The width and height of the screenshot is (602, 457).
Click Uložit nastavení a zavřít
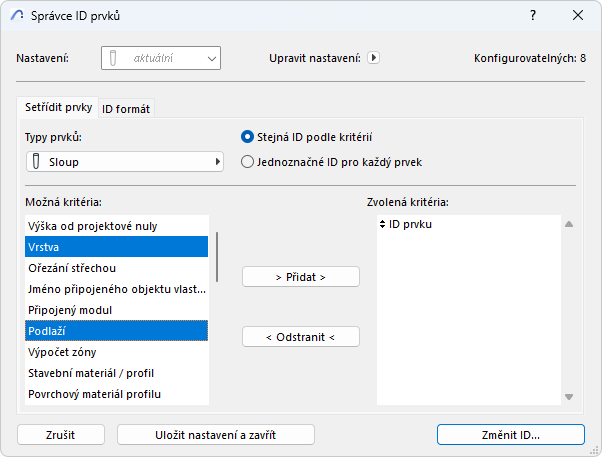[x=216, y=435]
